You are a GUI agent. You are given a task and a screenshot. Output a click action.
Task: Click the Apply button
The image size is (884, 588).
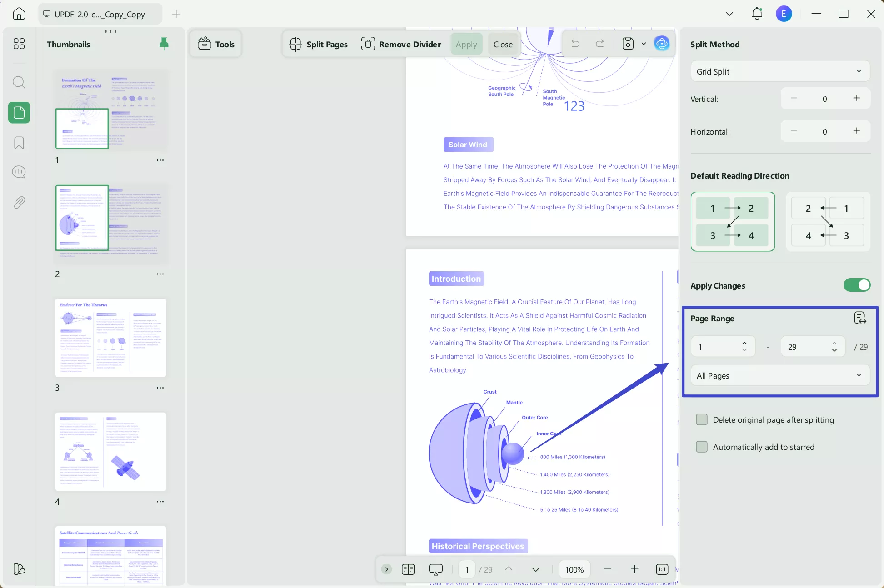(466, 44)
